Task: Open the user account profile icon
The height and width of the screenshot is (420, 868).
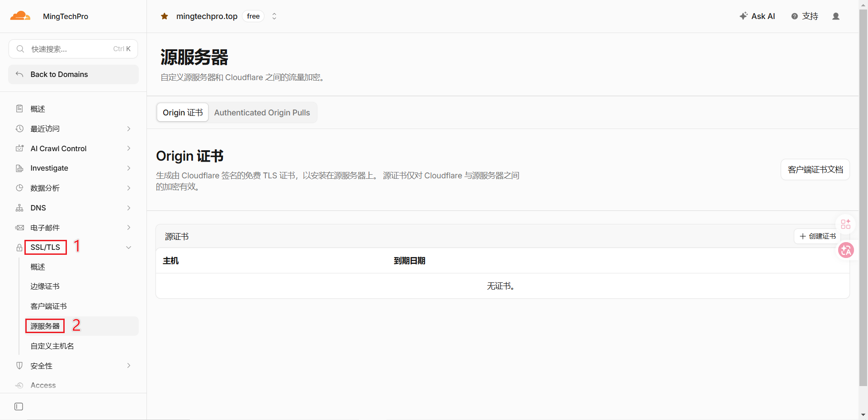Action: click(836, 16)
